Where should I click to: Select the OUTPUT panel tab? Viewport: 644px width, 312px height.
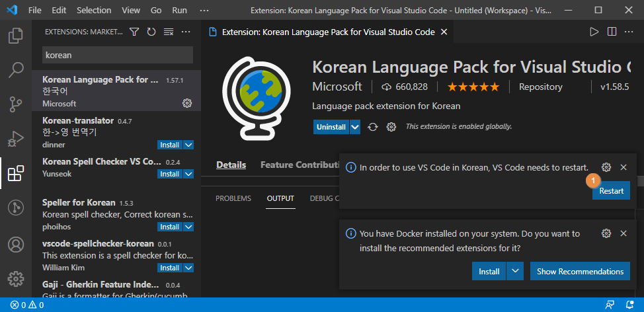coord(280,199)
